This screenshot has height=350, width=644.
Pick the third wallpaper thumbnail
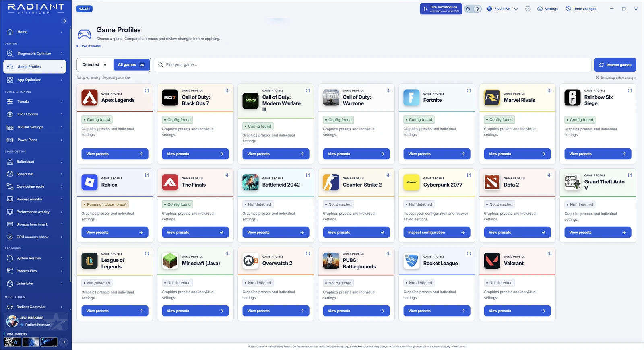click(49, 342)
